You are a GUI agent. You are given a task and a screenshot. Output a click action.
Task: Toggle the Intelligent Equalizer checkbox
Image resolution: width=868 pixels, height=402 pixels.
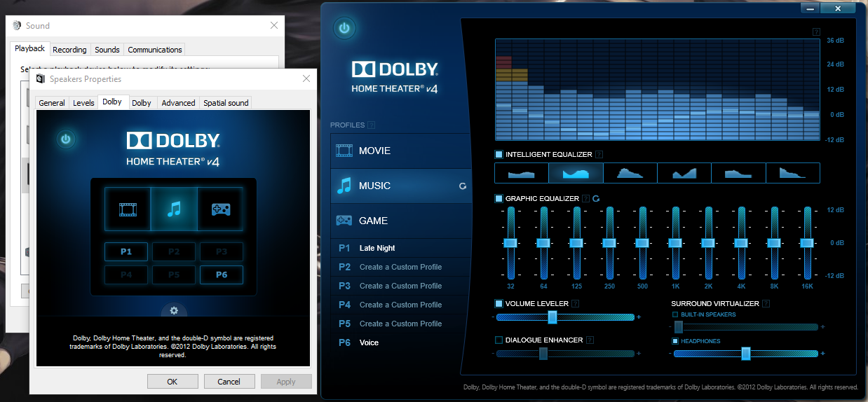click(x=499, y=154)
